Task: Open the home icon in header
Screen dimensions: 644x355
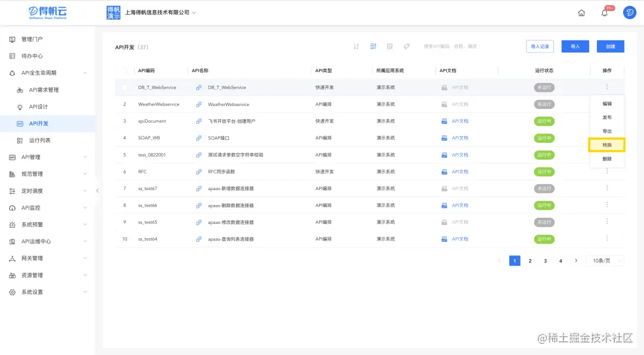Action: (581, 13)
